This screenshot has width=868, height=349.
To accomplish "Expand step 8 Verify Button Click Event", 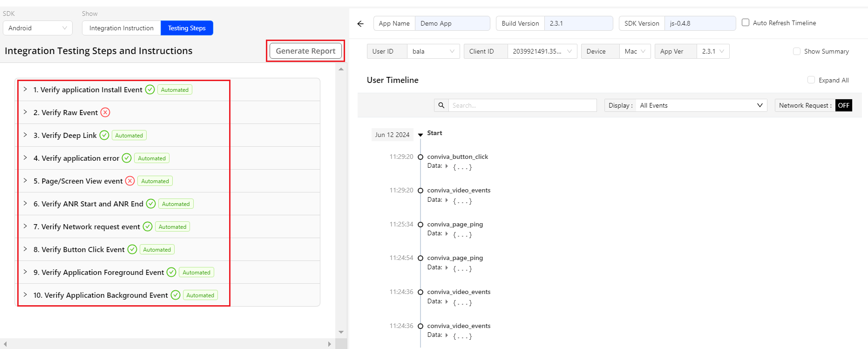I will (x=25, y=249).
